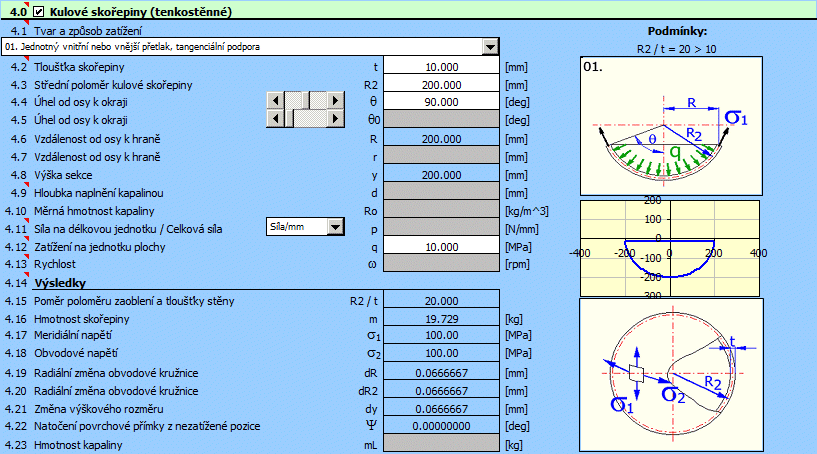Click the 'Hmotnost skořepiny' label

81,318
